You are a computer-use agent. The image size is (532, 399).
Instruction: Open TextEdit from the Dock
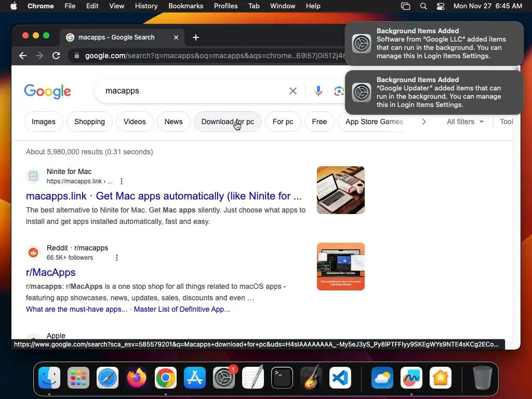pyautogui.click(x=253, y=378)
